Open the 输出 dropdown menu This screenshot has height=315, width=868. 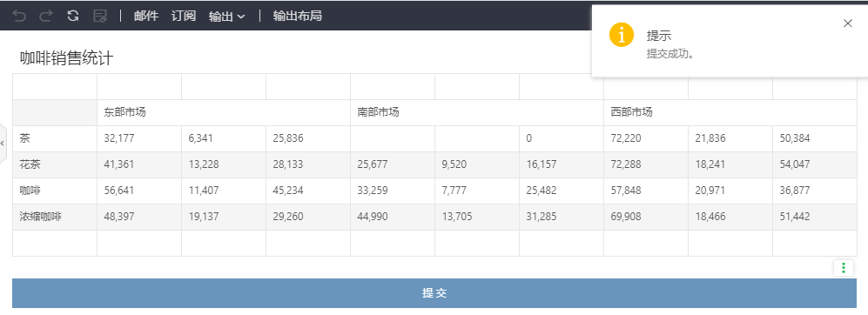click(x=226, y=17)
